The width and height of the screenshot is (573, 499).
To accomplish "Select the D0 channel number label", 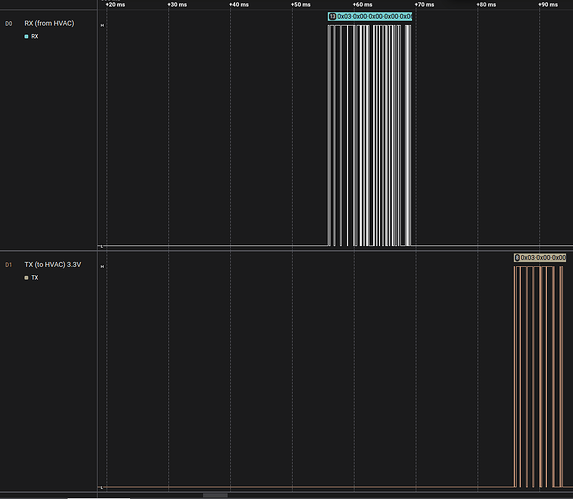I will click(x=8, y=24).
